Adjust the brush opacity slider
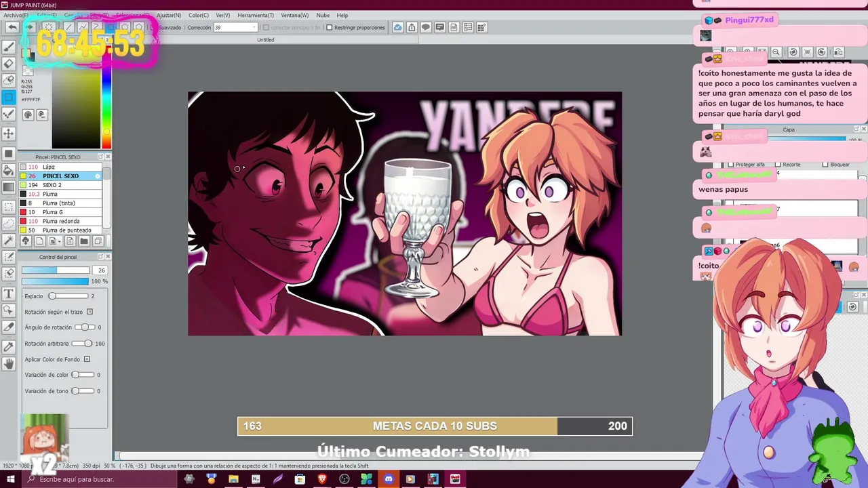The image size is (868, 488). pos(55,281)
